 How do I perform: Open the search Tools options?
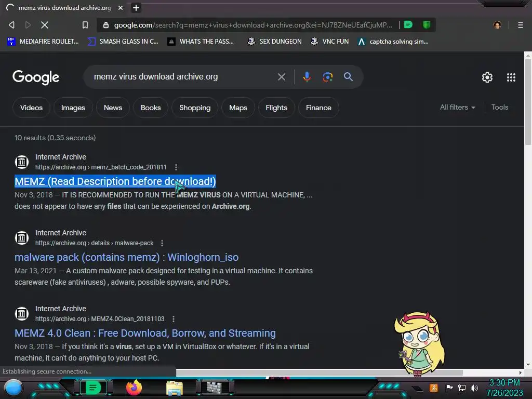point(499,107)
